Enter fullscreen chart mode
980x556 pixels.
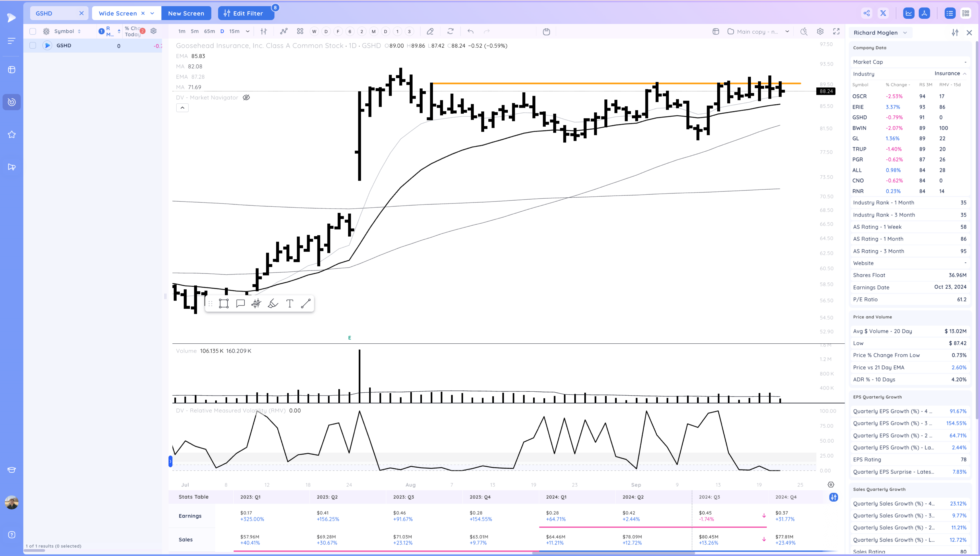tap(836, 31)
